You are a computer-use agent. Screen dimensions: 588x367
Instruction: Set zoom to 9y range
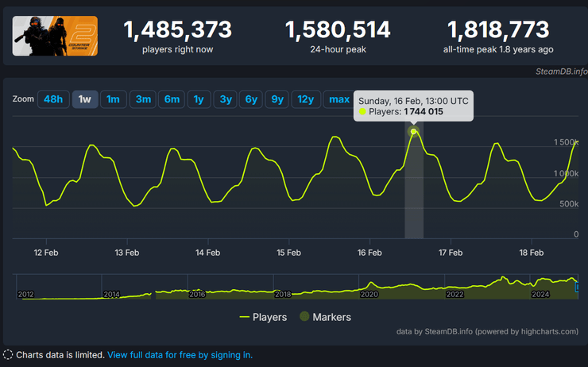(277, 99)
